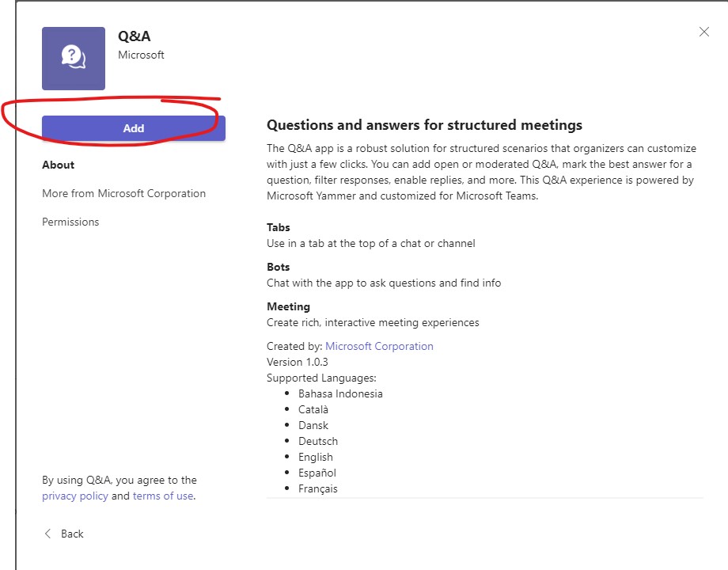Select the About section
Viewport: 728px width, 570px height.
pos(58,165)
